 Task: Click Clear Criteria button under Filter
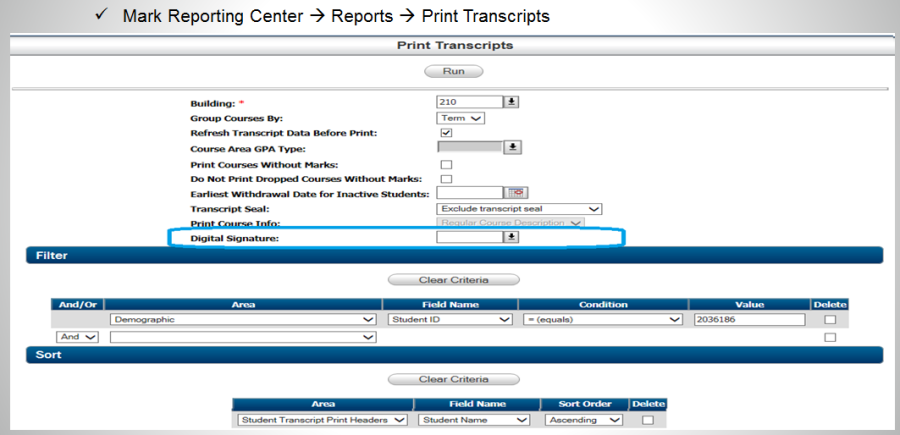[x=453, y=279]
